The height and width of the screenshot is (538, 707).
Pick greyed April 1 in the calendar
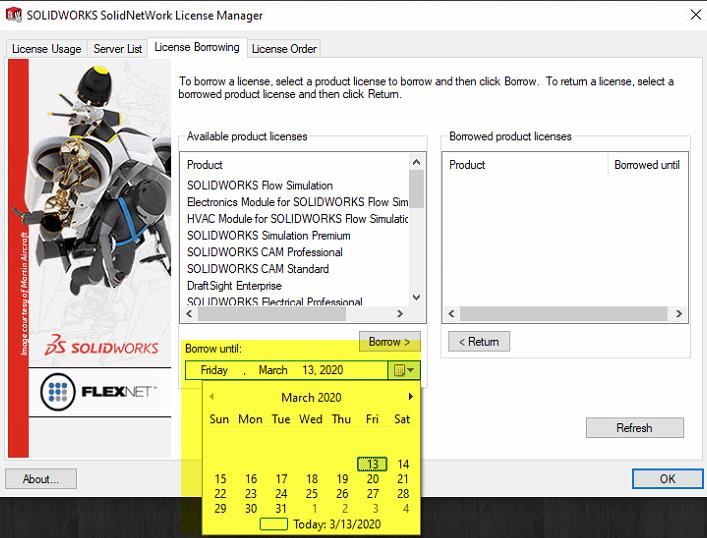pyautogui.click(x=315, y=509)
